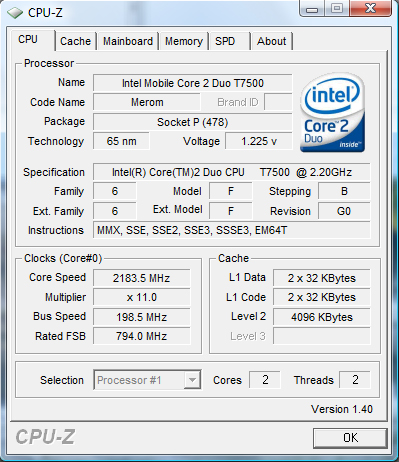
Task: Click the Threads count field
Action: point(355,380)
